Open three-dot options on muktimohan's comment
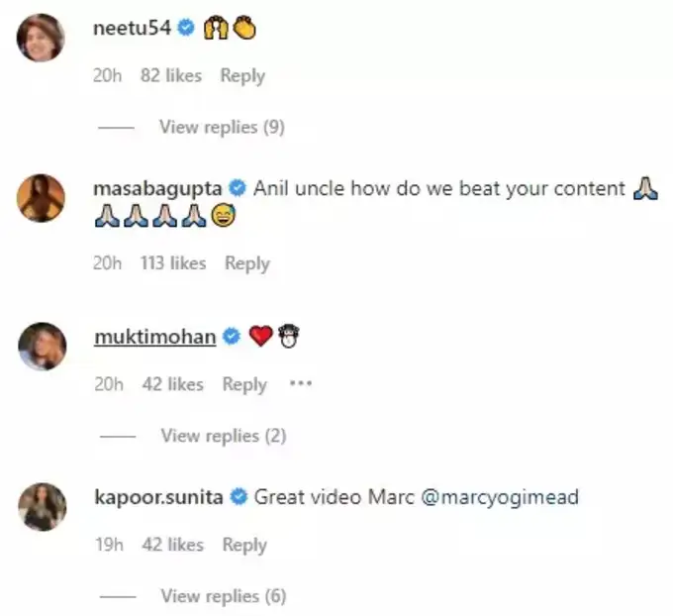The width and height of the screenshot is (673, 616). point(300,383)
